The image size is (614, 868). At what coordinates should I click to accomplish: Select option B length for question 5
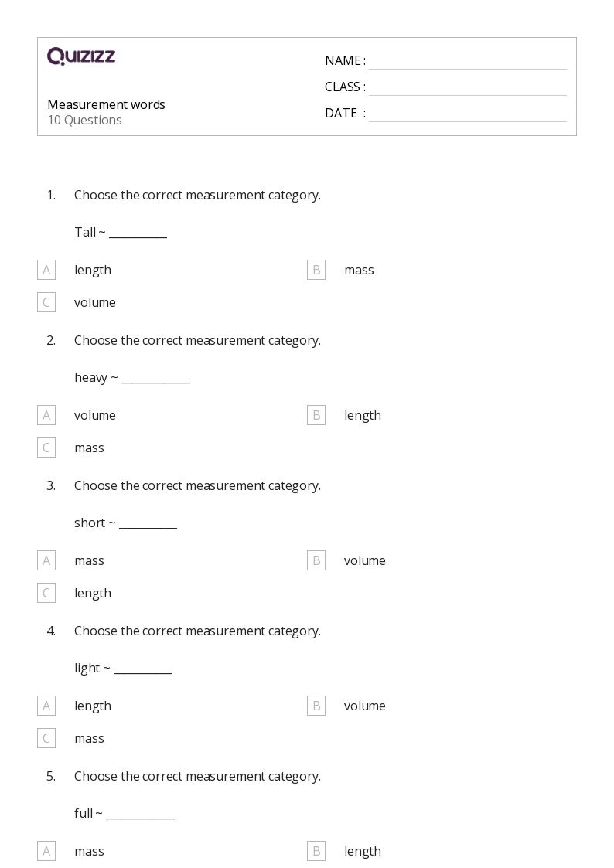click(x=316, y=851)
